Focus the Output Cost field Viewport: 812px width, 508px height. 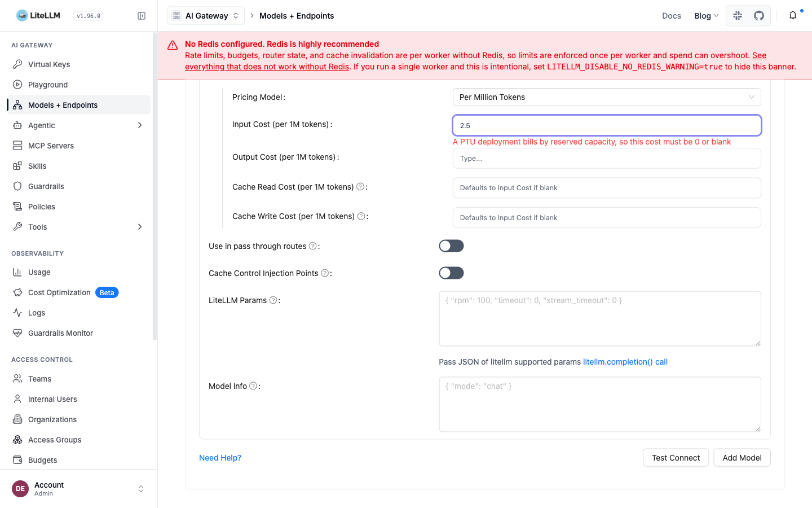pyautogui.click(x=607, y=159)
